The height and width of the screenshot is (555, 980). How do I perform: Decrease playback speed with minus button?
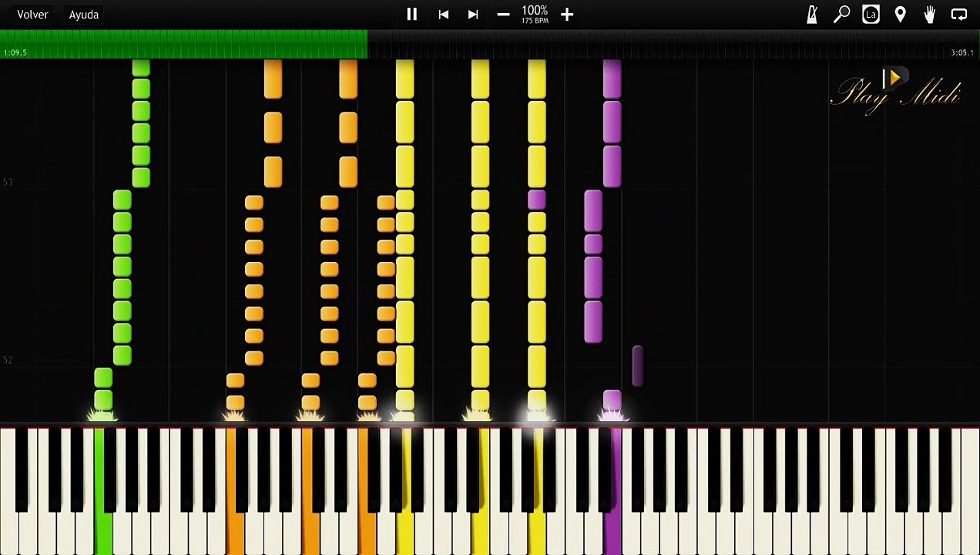[503, 14]
